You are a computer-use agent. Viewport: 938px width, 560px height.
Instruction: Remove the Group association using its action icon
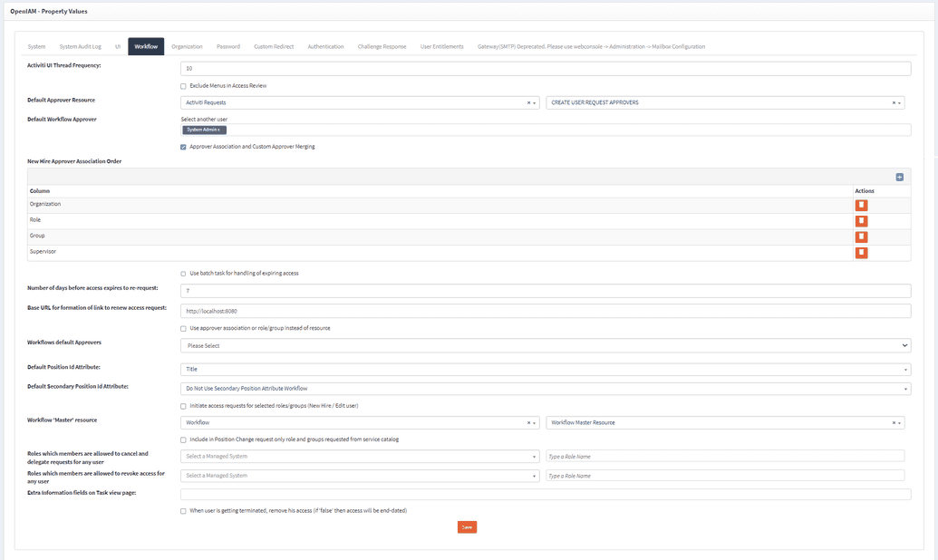[x=861, y=237]
